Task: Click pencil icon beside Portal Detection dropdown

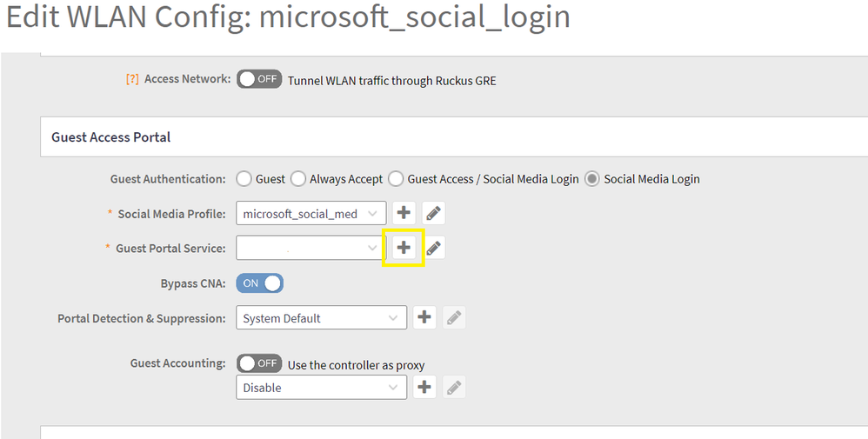Action: 453,318
